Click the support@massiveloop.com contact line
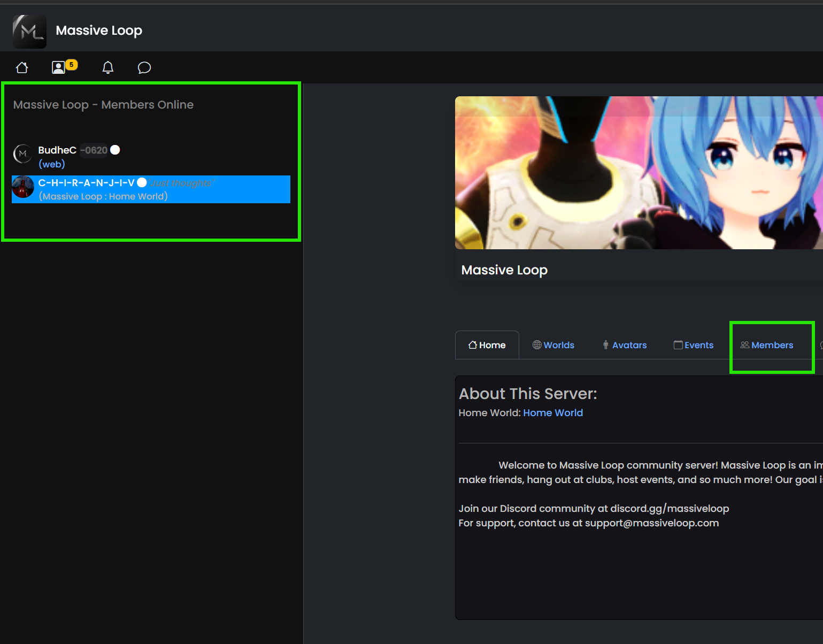 pos(589,523)
